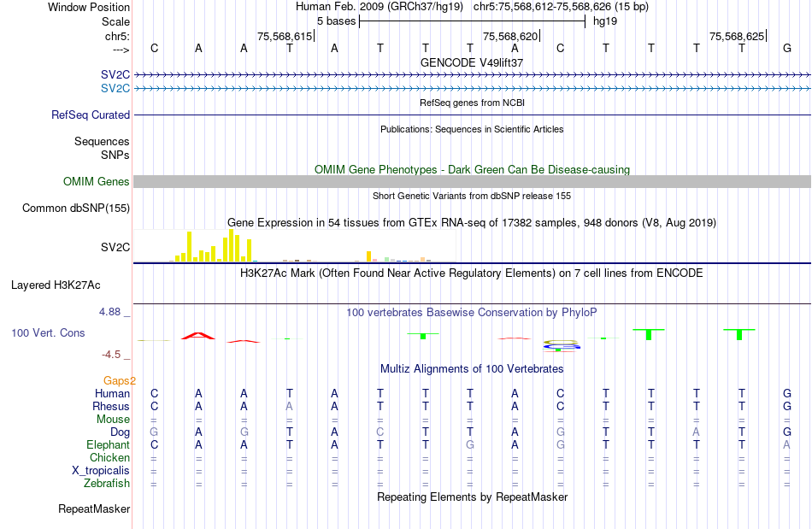Click the SNPs track label
812x529 pixels.
click(x=115, y=155)
